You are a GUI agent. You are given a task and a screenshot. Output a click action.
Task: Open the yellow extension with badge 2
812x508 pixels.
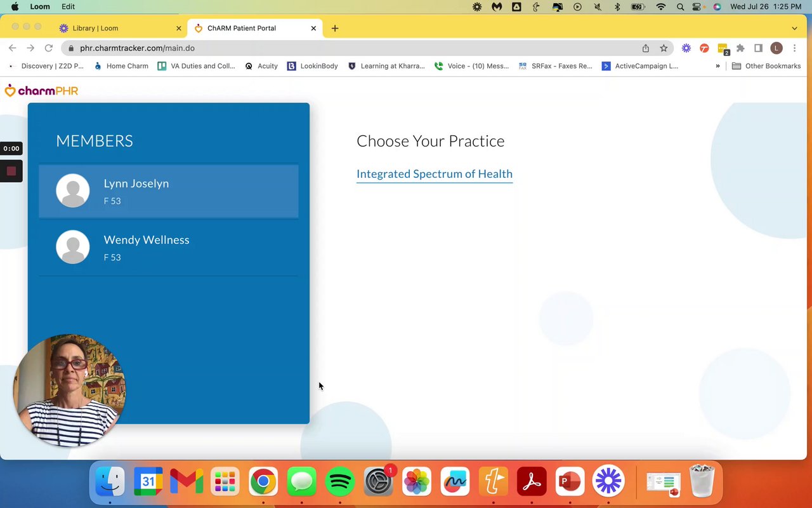[x=723, y=49]
